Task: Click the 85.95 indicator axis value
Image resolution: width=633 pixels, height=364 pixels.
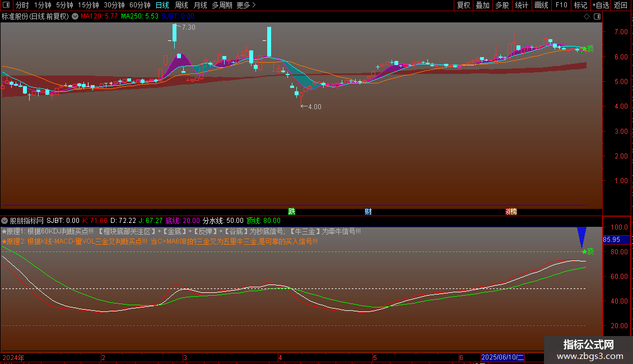Action: tap(612, 240)
